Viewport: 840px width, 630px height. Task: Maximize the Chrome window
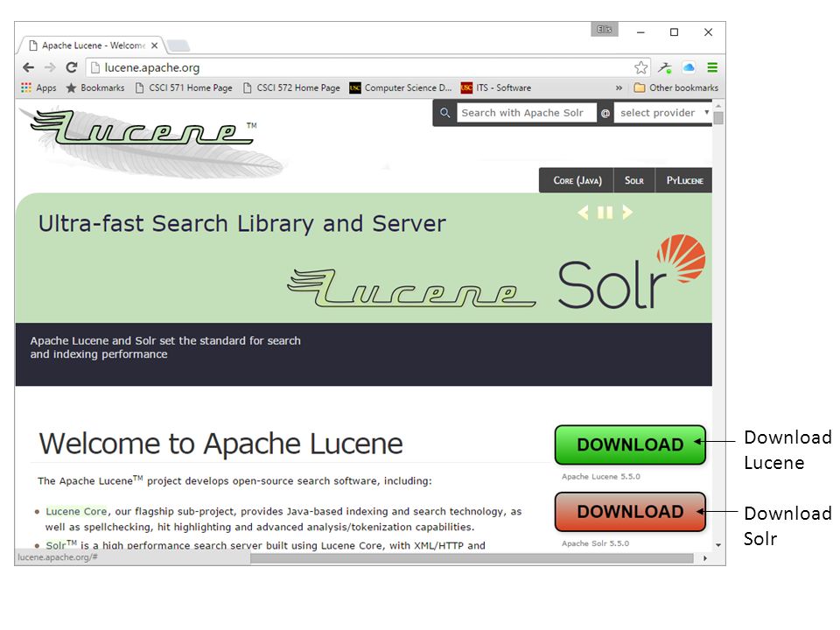674,32
